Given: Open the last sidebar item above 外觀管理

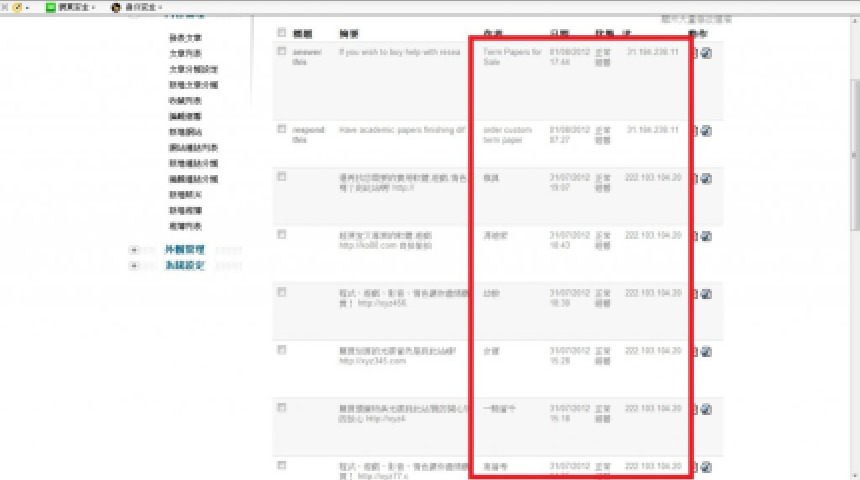Looking at the screenshot, I should pyautogui.click(x=184, y=227).
